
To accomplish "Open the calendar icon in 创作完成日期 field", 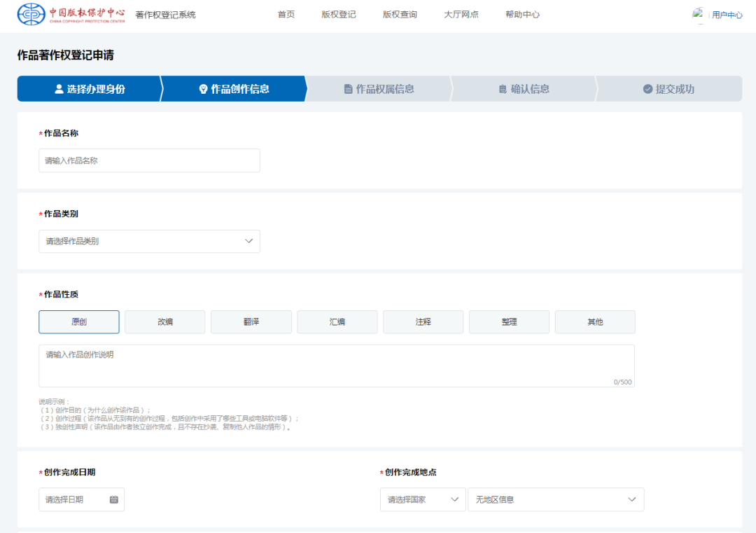I will (x=115, y=499).
